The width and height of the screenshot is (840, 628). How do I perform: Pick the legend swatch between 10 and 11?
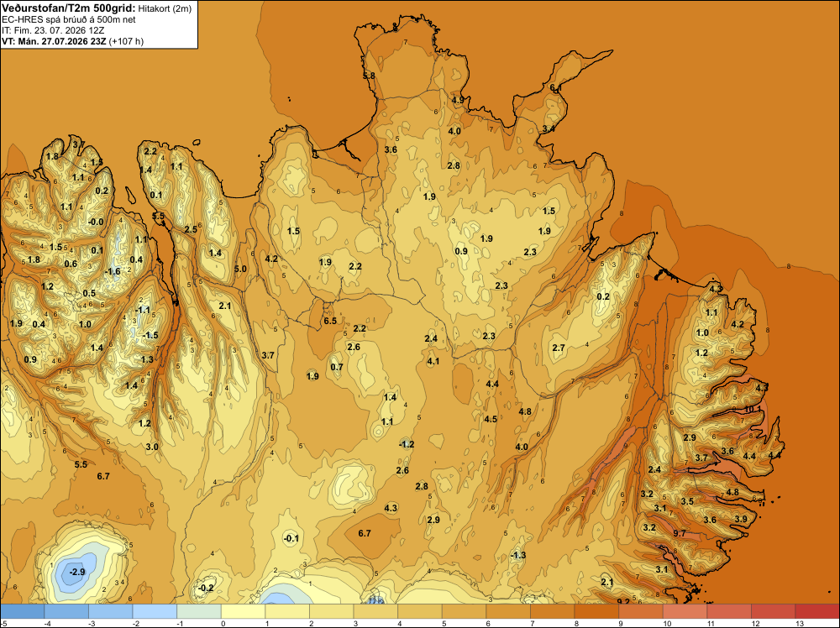click(x=685, y=611)
